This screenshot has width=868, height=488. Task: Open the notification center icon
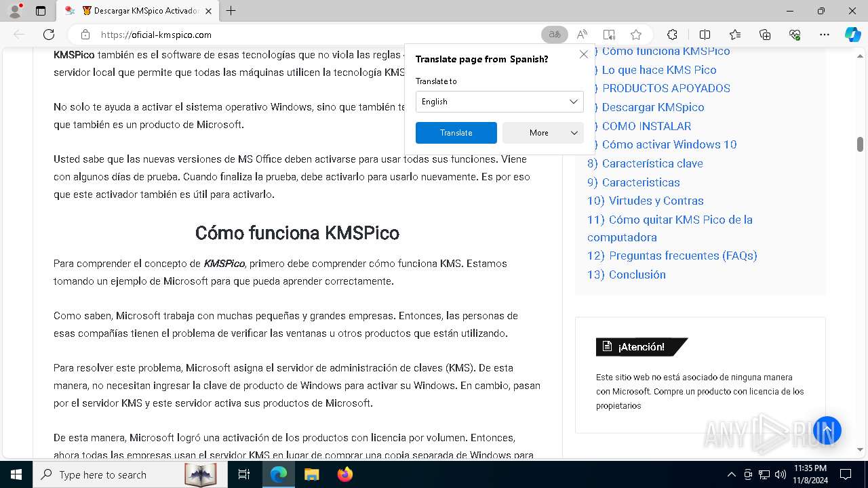[846, 474]
